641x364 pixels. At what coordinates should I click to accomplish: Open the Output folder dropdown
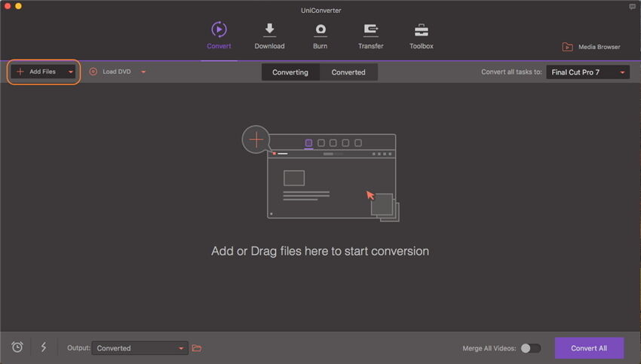(x=140, y=348)
